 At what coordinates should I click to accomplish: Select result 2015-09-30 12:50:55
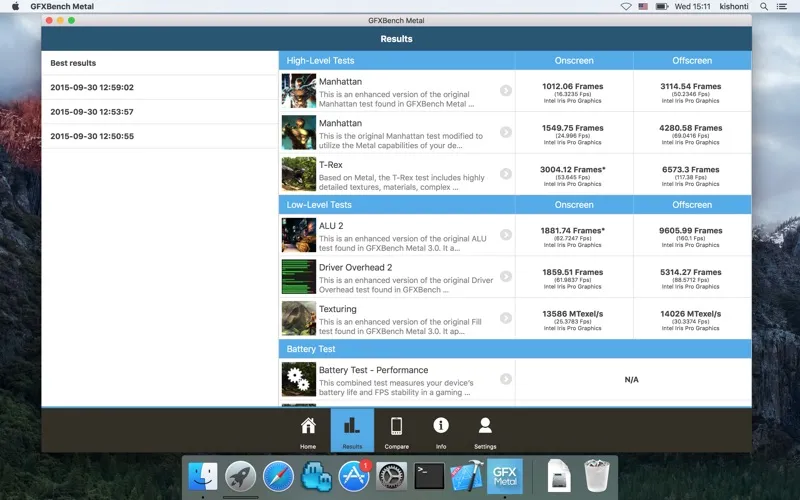point(92,136)
